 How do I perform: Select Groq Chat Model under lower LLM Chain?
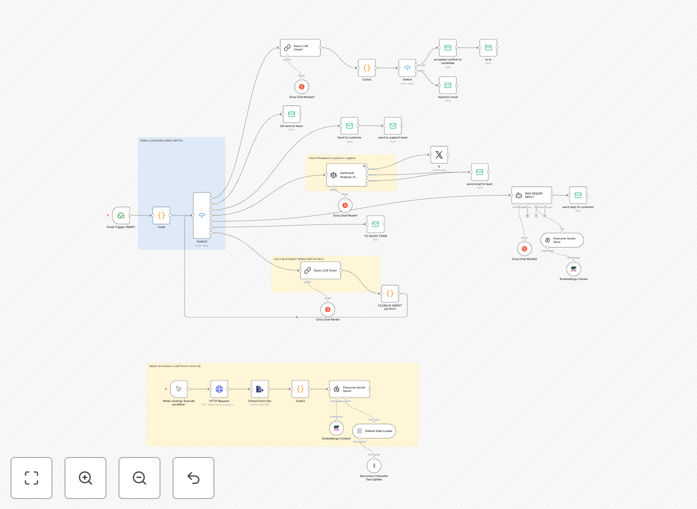328,309
